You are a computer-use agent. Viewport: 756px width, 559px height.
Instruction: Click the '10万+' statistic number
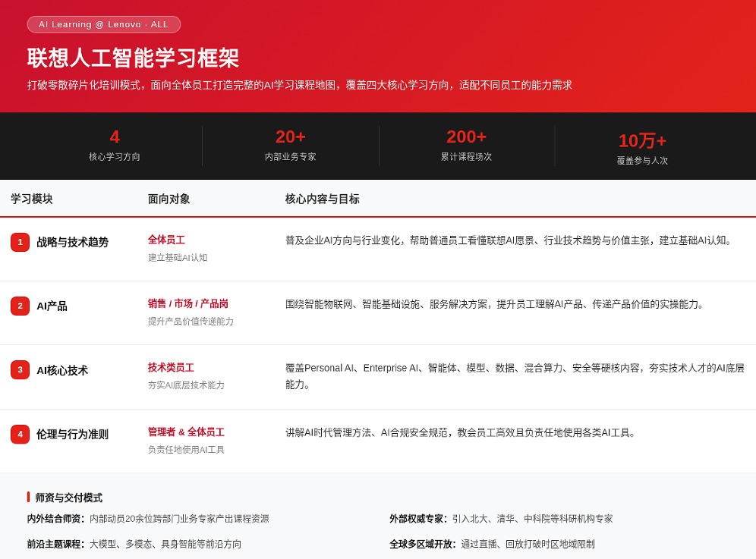tap(642, 141)
